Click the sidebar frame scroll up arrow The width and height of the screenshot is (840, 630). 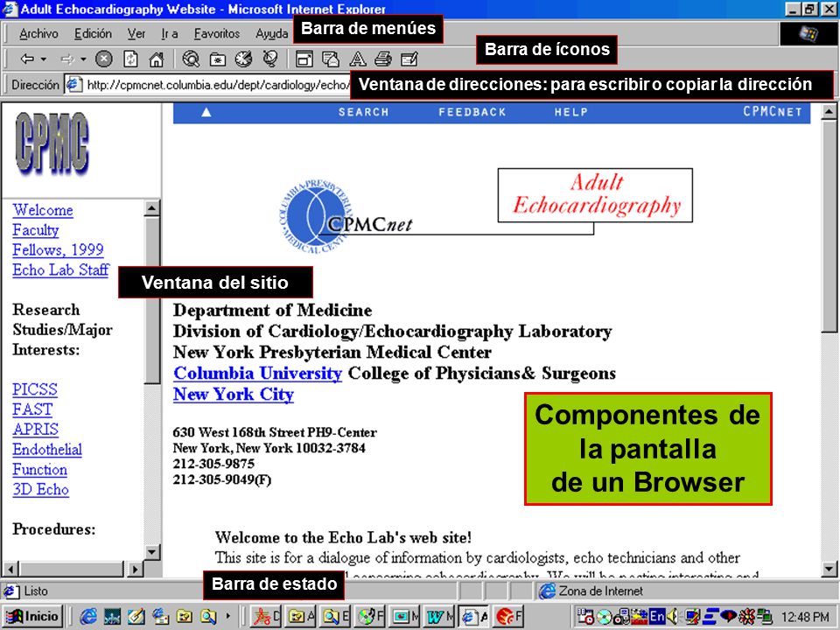click(x=152, y=208)
